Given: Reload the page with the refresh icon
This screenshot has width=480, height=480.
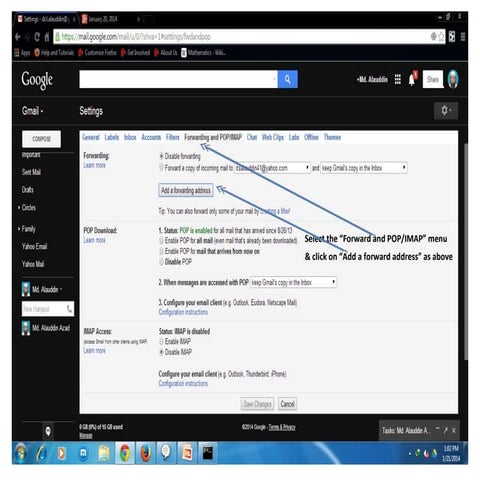Looking at the screenshot, I should click(37, 37).
